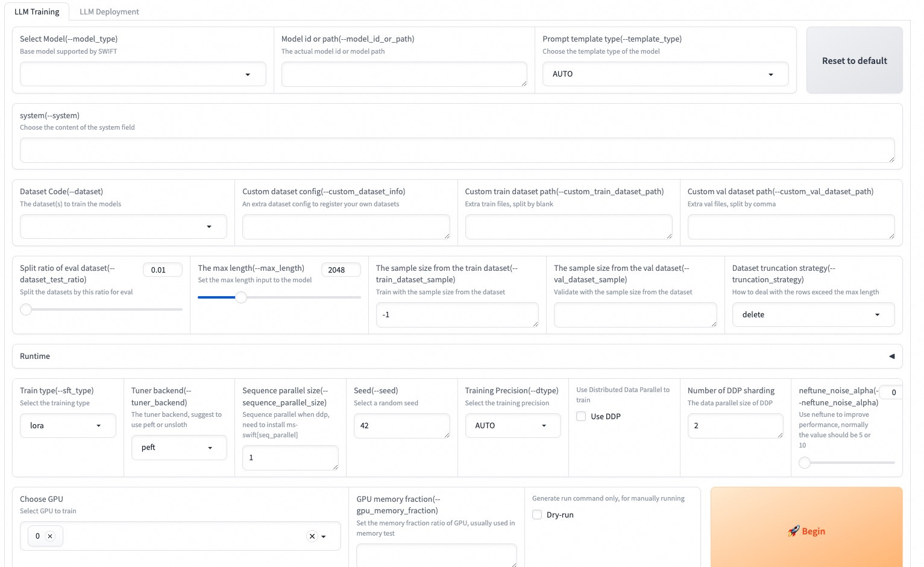Open the Tuner backend peft dropdown

tap(179, 448)
